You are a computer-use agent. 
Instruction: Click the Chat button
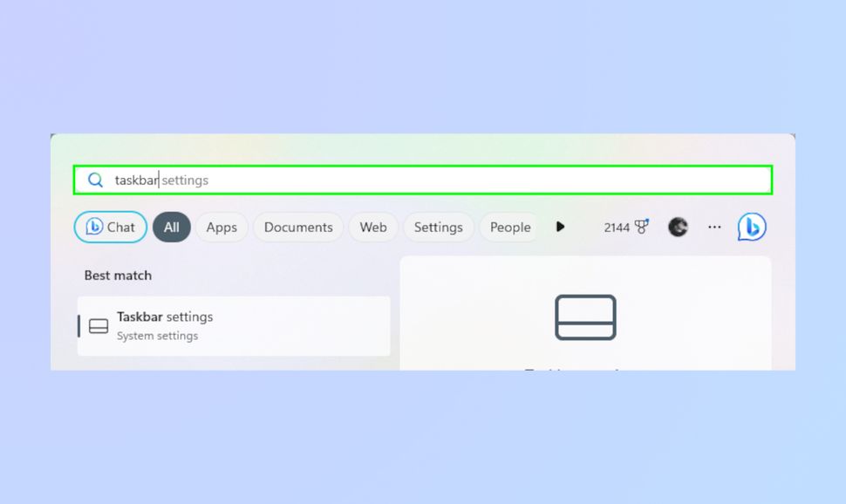pyautogui.click(x=110, y=227)
